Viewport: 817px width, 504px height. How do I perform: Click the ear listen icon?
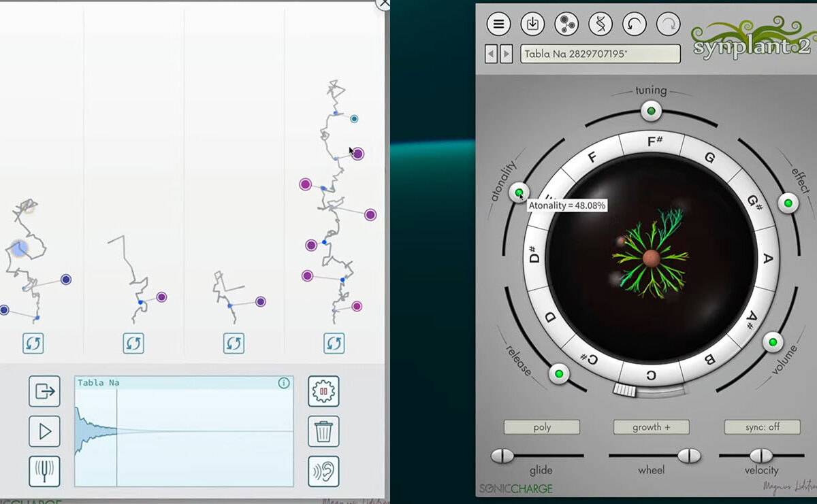(323, 471)
